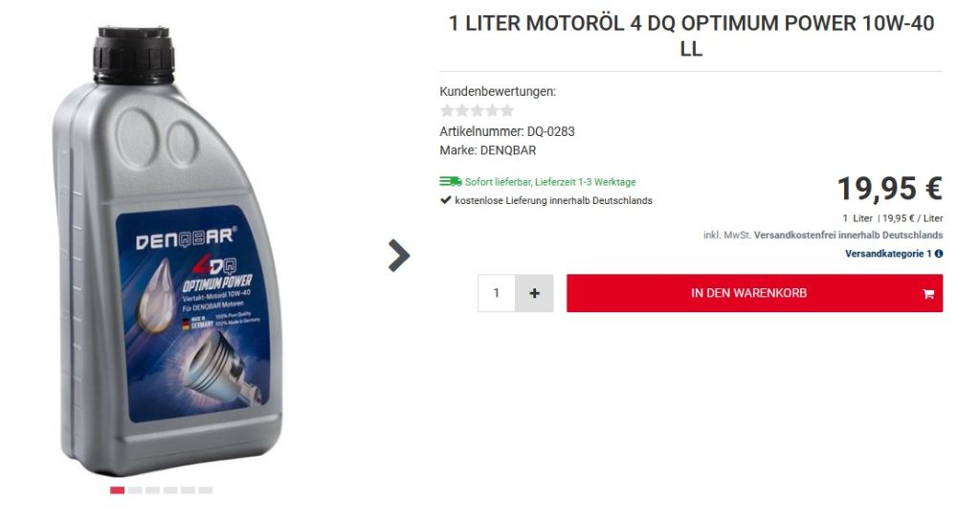Click the third rating star

coord(477,111)
